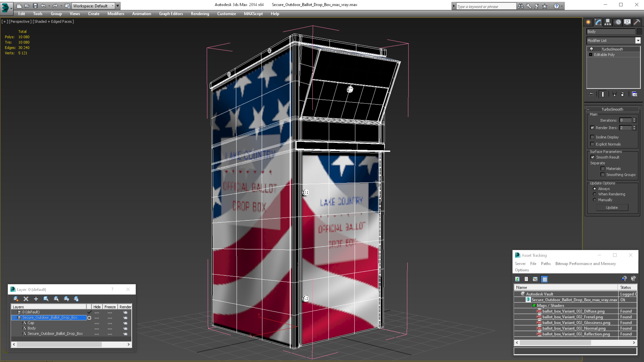Viewport: 644px width, 362px height.
Task: Open the MAXScript menu
Action: [253, 14]
